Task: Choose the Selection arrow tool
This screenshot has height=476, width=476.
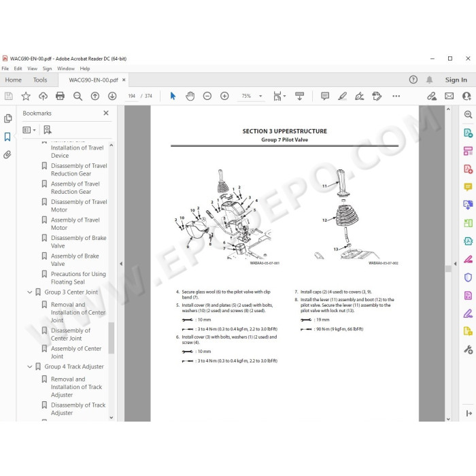Action: click(x=173, y=97)
